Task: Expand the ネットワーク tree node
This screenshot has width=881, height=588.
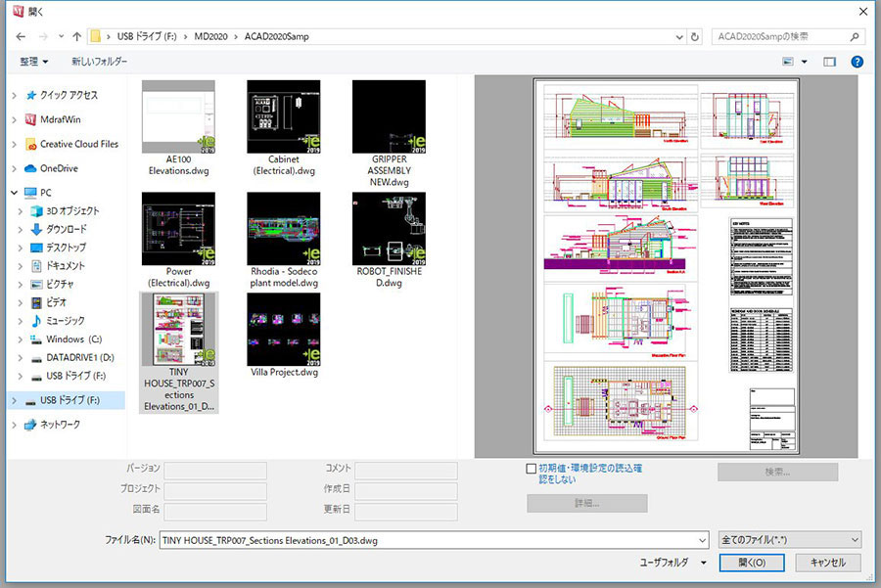Action: pyautogui.click(x=13, y=425)
